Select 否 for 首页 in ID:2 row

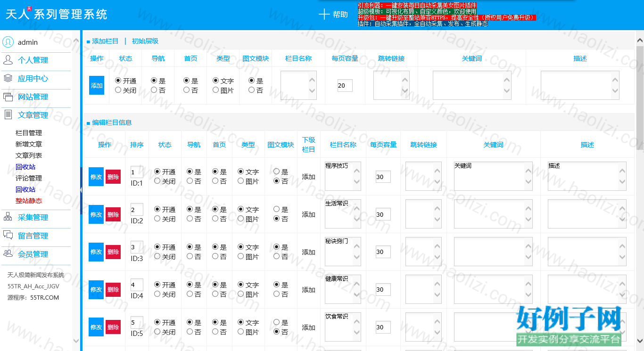[215, 219]
